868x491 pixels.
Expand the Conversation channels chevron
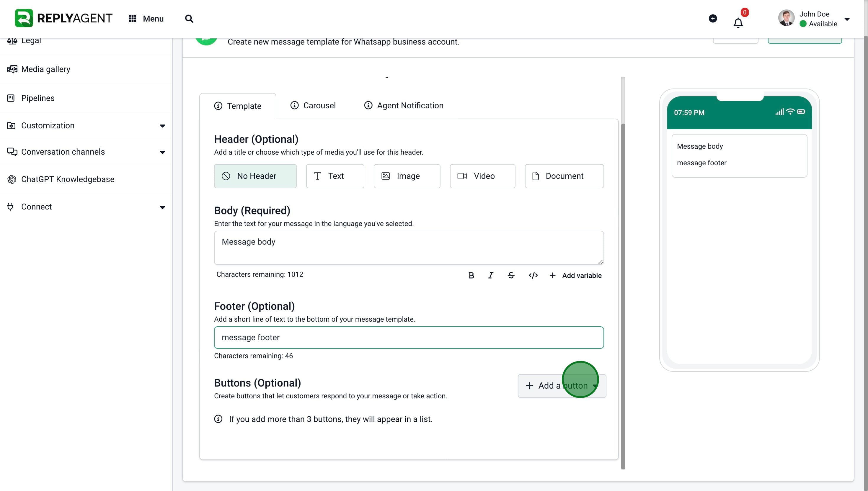(163, 152)
